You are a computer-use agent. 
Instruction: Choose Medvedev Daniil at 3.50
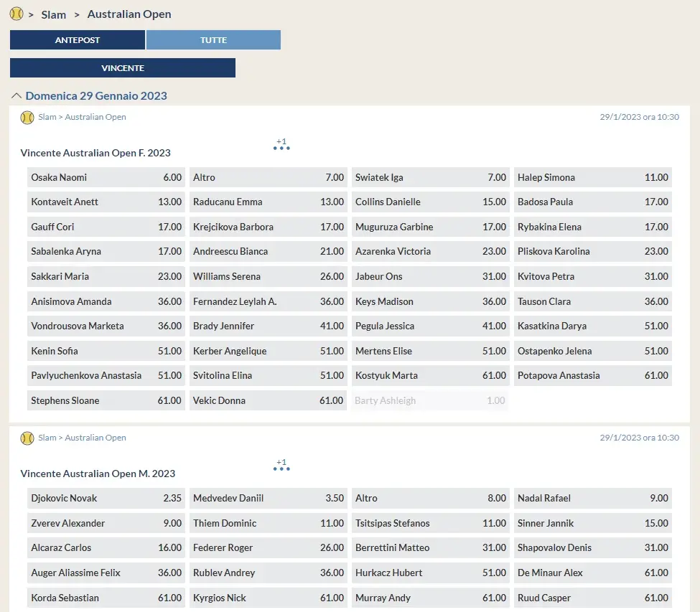pos(269,498)
